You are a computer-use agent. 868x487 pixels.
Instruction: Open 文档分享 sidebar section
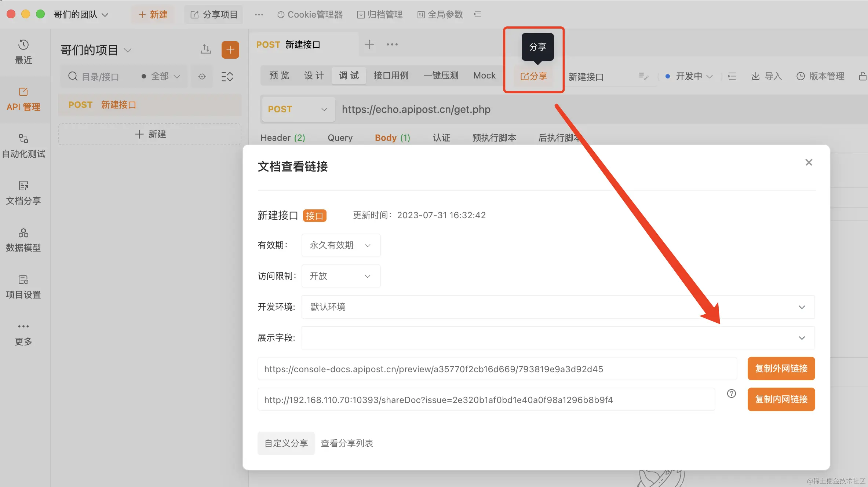coord(23,193)
